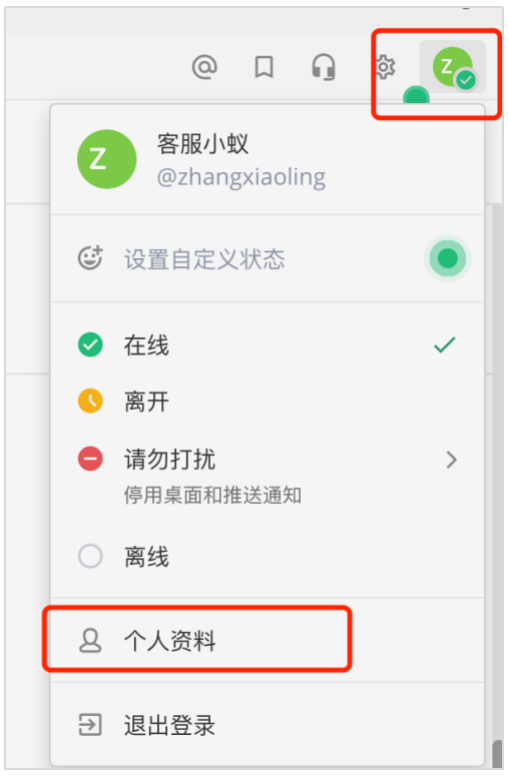Image resolution: width=508 pixels, height=776 pixels.
Task: Click the vertical scrollbar on the right
Action: pyautogui.click(x=497, y=754)
